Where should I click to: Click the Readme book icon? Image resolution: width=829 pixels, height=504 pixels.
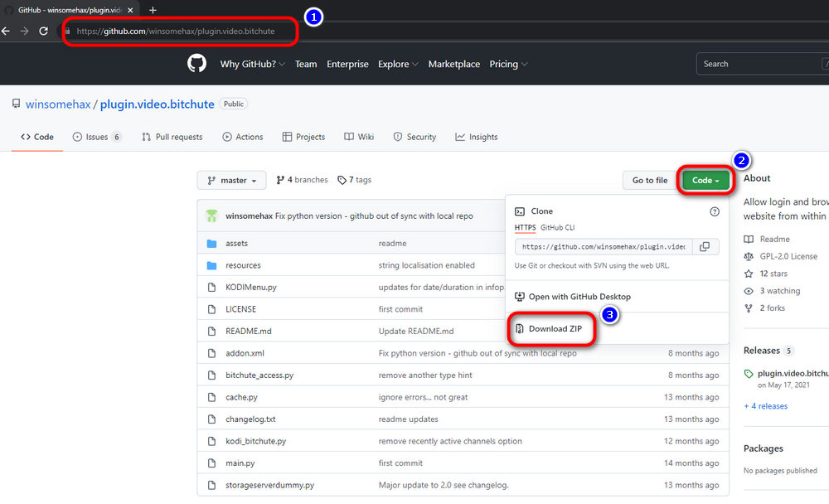click(749, 239)
